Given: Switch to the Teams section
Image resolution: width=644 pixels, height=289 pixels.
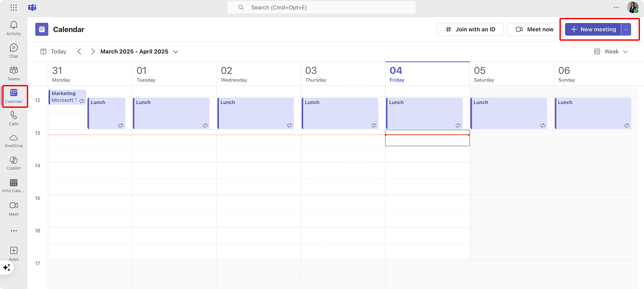Looking at the screenshot, I should pyautogui.click(x=13, y=73).
